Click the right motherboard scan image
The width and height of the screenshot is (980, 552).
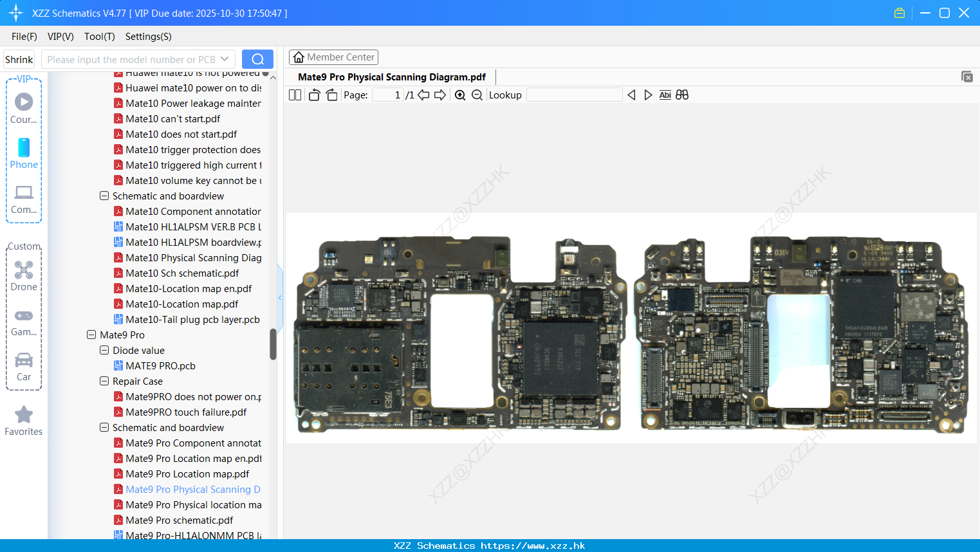800,334
